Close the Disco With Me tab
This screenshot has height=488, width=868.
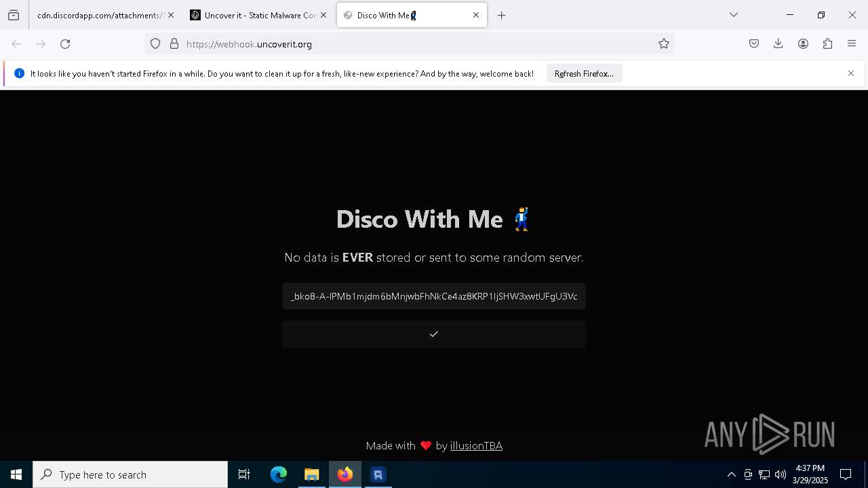475,15
